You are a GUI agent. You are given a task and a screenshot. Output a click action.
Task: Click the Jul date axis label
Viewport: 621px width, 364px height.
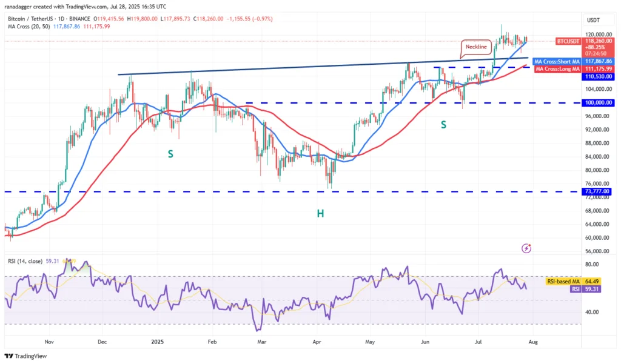pos(478,342)
